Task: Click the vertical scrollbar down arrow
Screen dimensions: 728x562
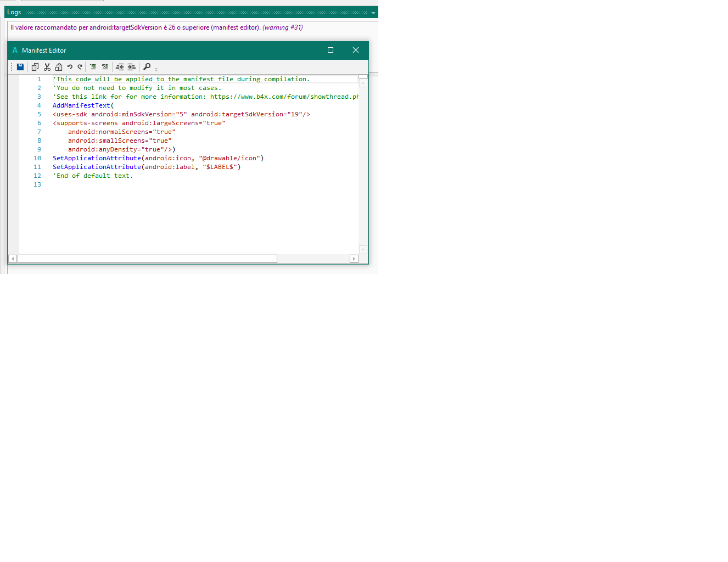Action: tap(363, 250)
